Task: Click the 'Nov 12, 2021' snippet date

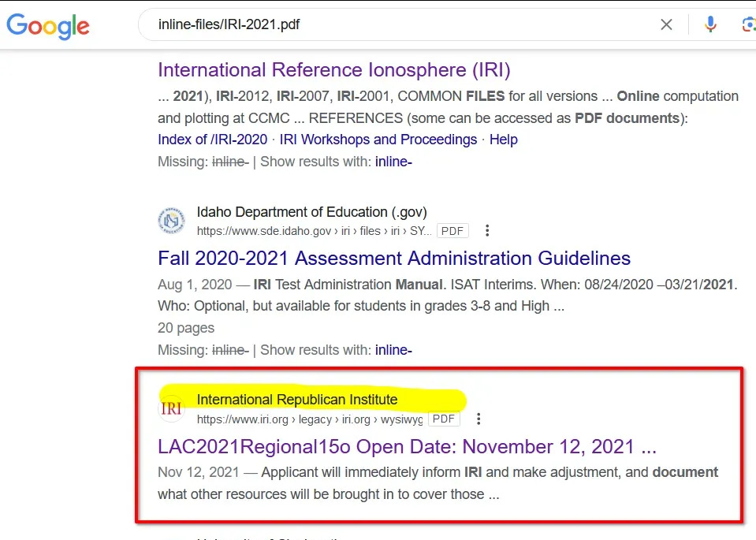Action: pyautogui.click(x=198, y=472)
